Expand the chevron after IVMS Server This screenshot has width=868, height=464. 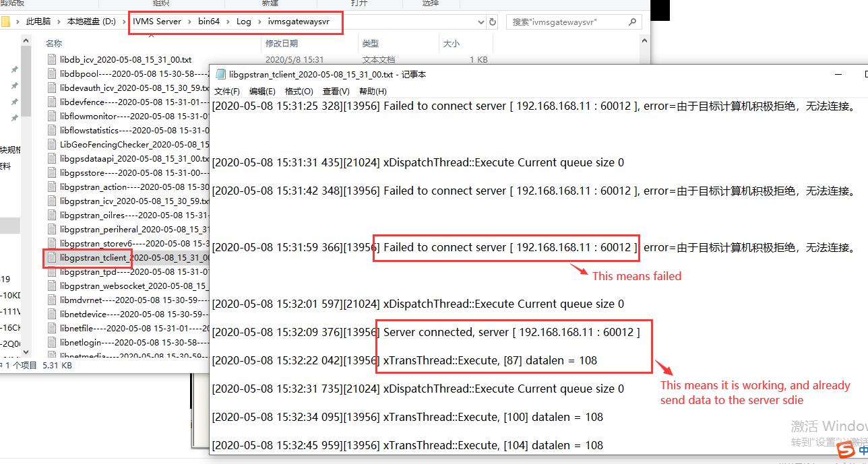[x=189, y=22]
